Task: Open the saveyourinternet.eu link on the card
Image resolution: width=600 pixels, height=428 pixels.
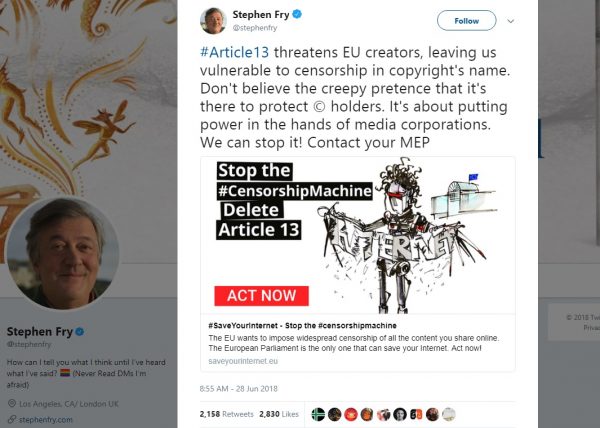Action: (x=250, y=361)
